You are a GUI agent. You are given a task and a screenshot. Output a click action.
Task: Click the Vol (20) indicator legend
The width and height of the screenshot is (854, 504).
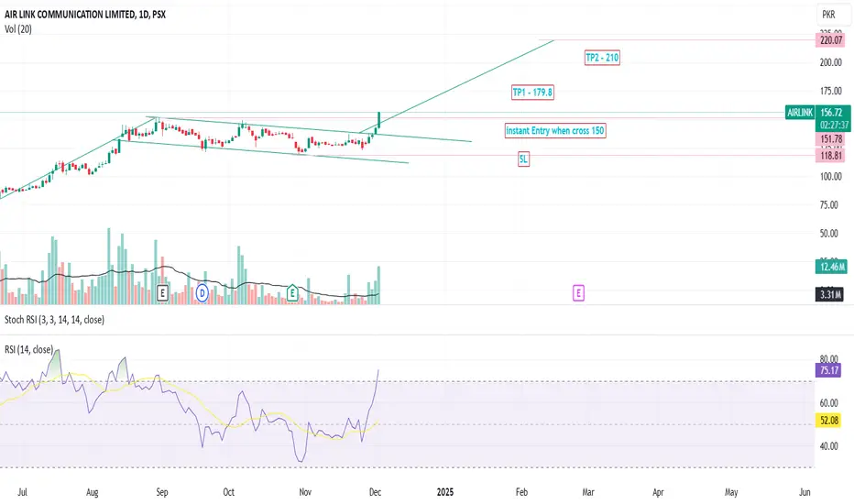18,29
